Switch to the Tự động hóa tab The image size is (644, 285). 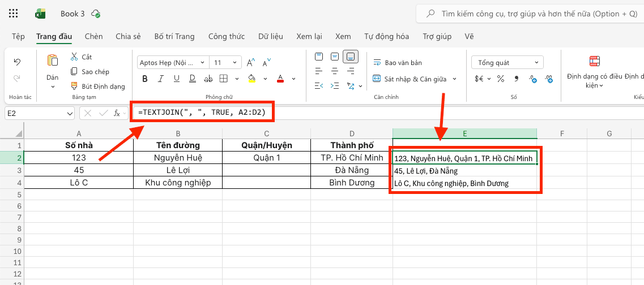point(386,37)
